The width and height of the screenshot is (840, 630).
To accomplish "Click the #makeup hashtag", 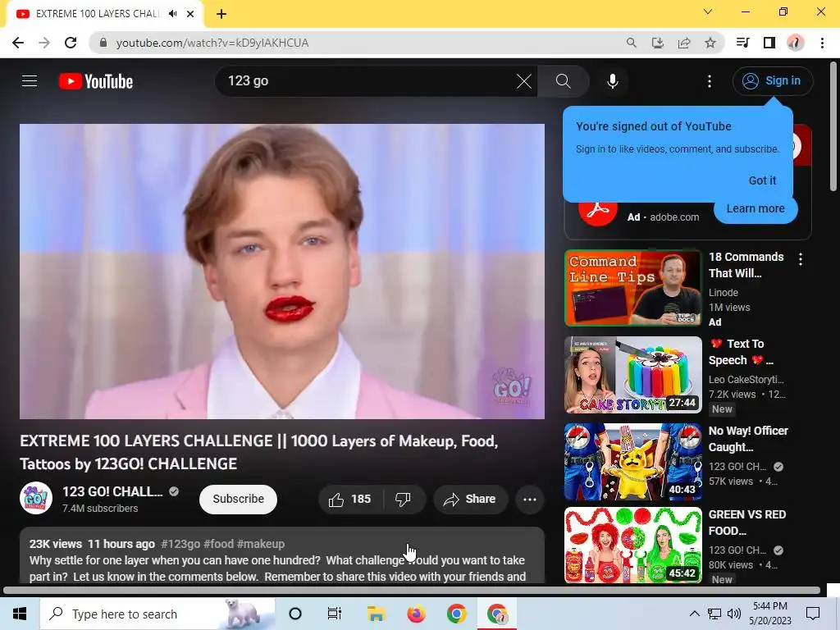I will pos(260,544).
